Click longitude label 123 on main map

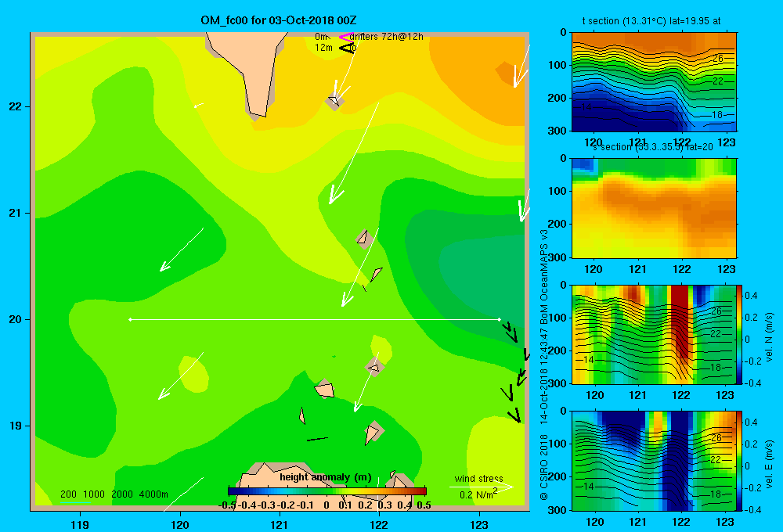coord(479,524)
